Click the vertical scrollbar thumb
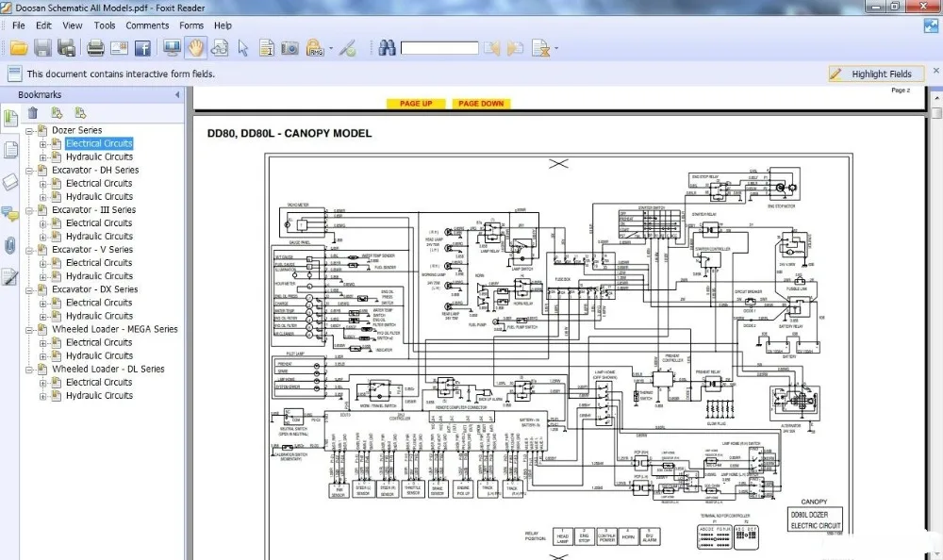The height and width of the screenshot is (560, 943). [936, 113]
